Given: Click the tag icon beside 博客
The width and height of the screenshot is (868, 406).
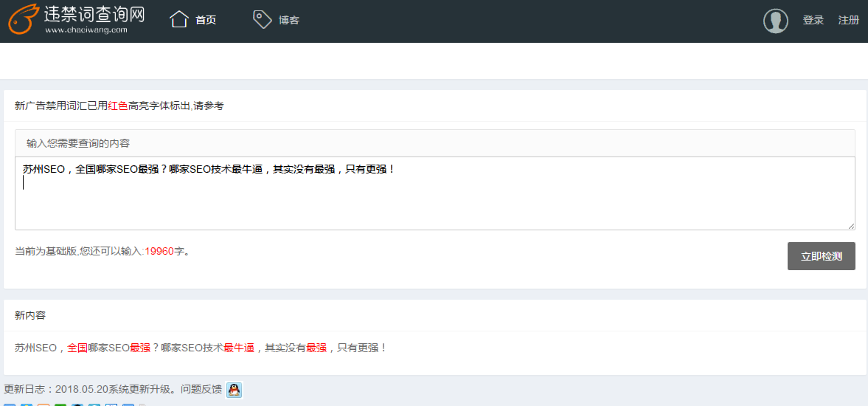Looking at the screenshot, I should click(262, 19).
